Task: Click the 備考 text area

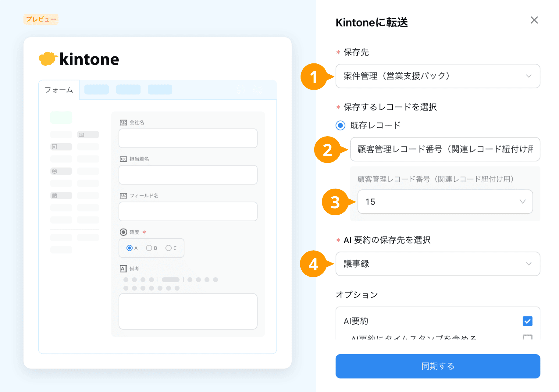Action: click(x=188, y=311)
